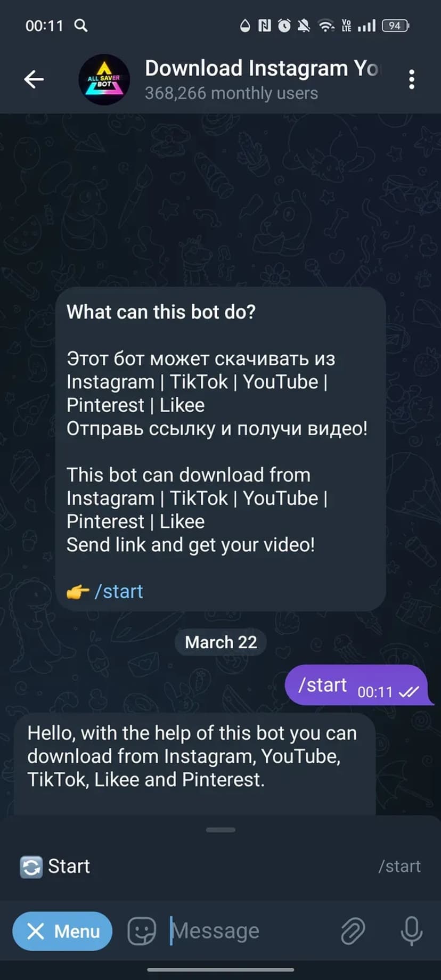Viewport: 441px width, 980px height.
Task: Tap the microphone voice message icon
Action: (x=411, y=931)
